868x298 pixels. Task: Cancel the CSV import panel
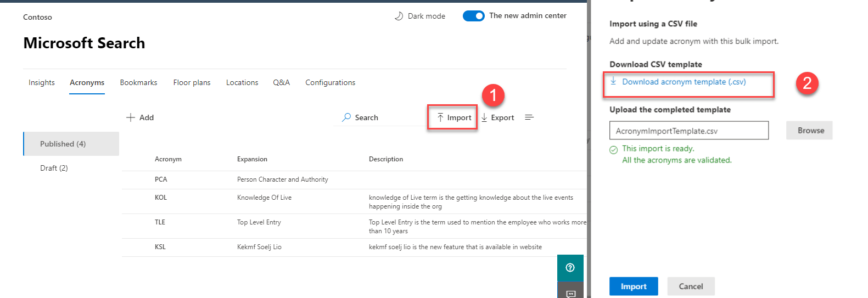click(691, 286)
